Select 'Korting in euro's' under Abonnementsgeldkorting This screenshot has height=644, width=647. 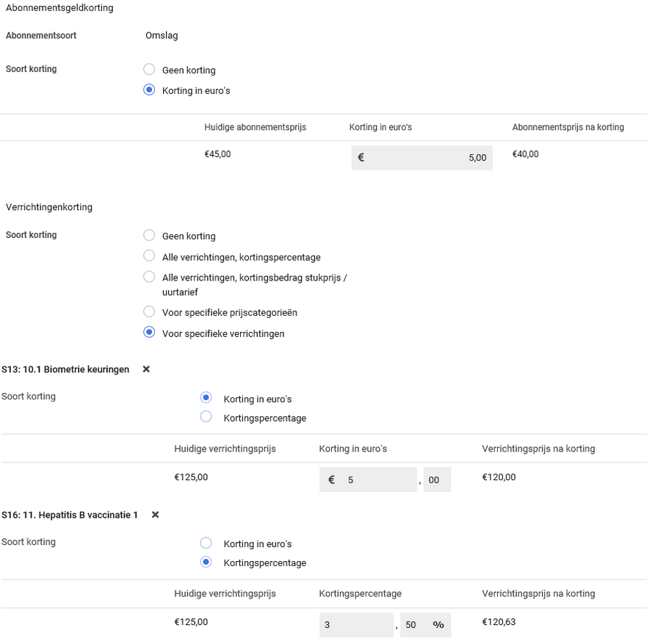(x=149, y=90)
